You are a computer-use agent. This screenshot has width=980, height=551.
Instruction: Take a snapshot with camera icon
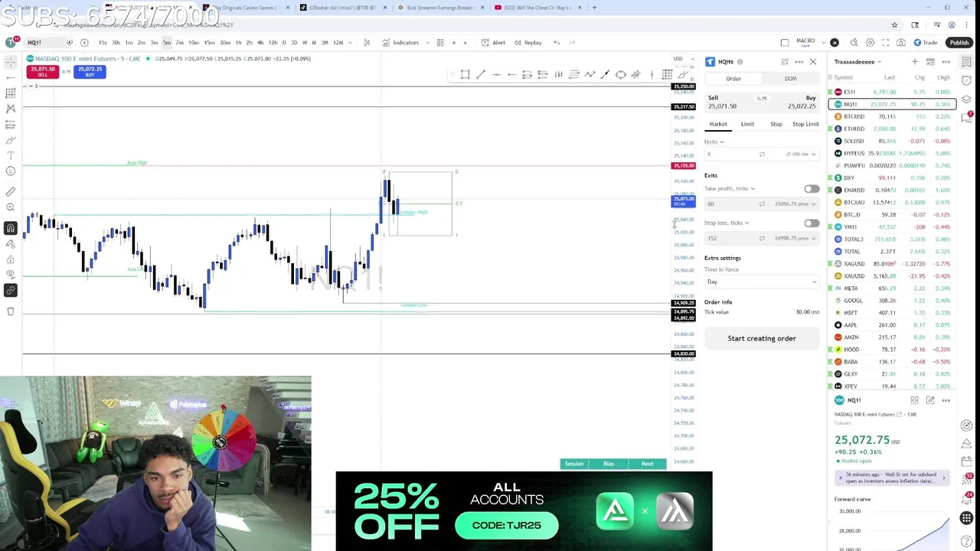tap(901, 43)
